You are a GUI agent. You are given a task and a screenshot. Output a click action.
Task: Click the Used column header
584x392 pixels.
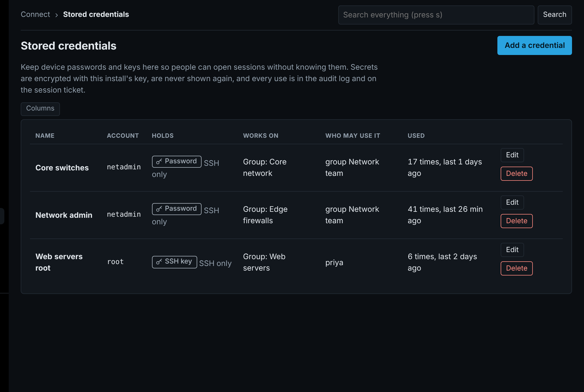[416, 136]
